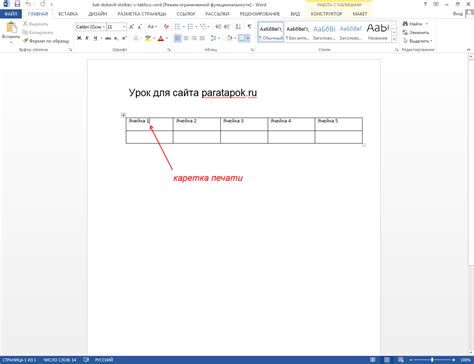This screenshot has width=474, height=364.
Task: Click the Заменить replace button
Action: click(x=416, y=33)
